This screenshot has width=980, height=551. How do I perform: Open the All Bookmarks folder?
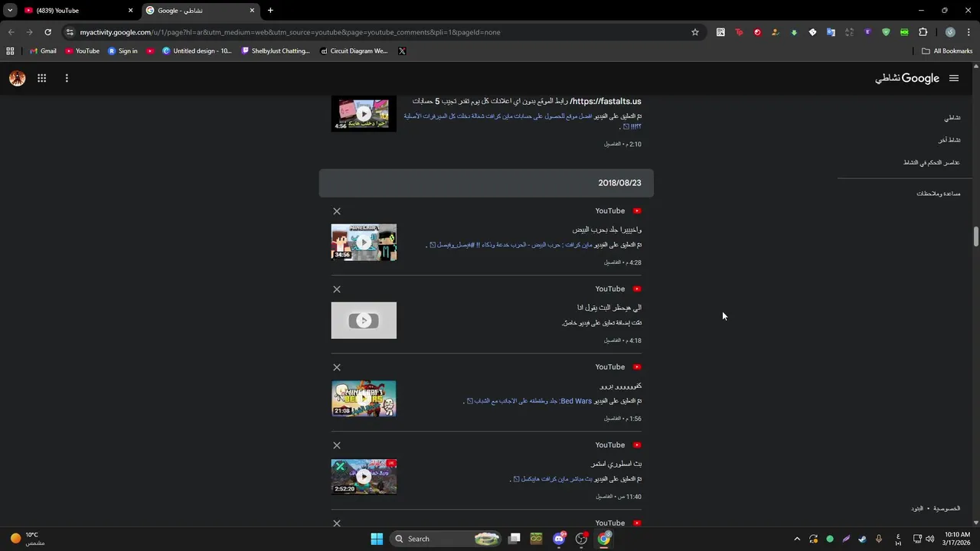(947, 51)
